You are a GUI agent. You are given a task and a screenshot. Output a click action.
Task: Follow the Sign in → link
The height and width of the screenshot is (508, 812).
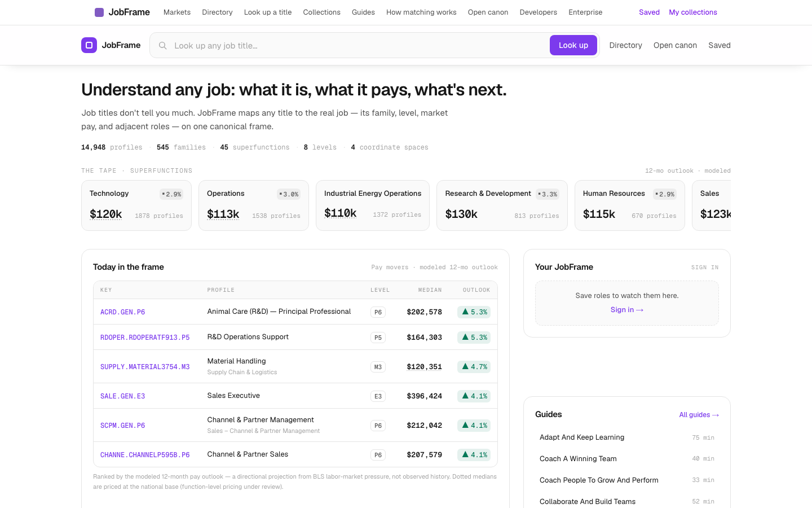pyautogui.click(x=626, y=310)
